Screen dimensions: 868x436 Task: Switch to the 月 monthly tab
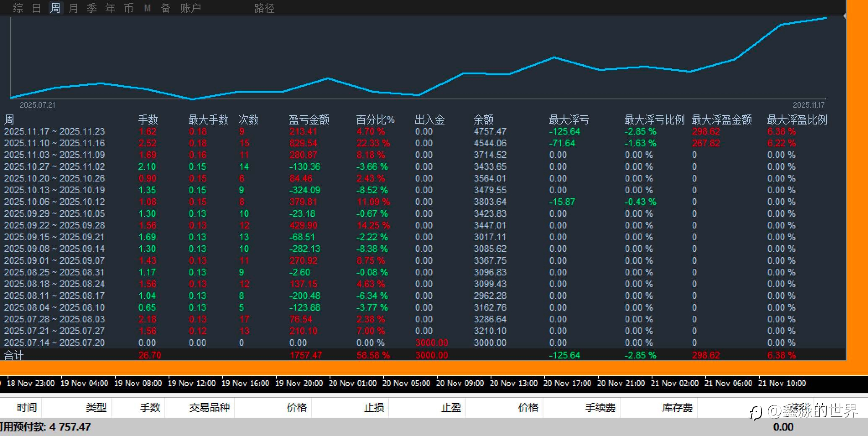73,8
